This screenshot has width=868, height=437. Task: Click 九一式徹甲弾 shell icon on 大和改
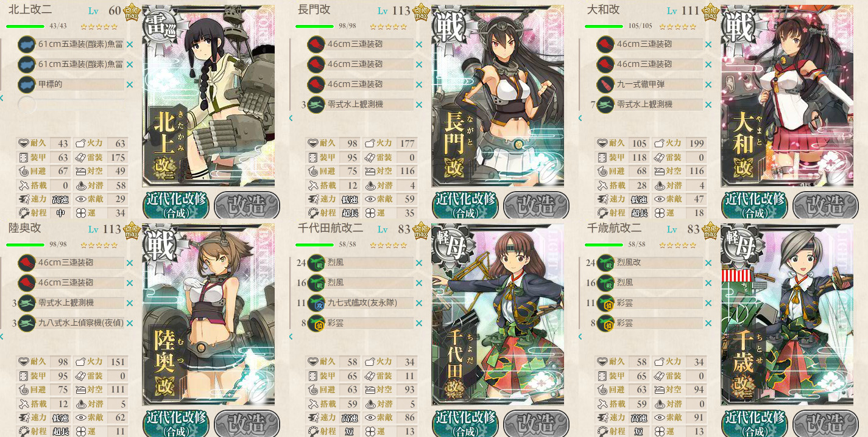click(x=605, y=84)
